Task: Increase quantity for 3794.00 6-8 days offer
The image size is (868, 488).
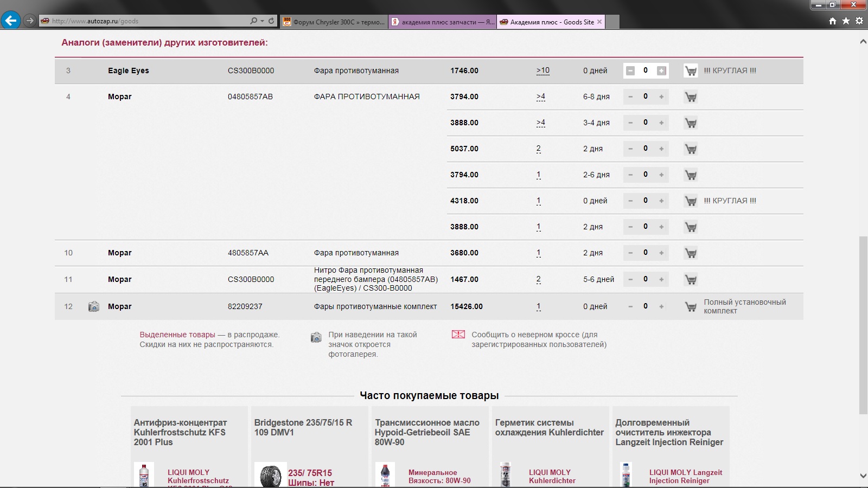Action: (661, 97)
